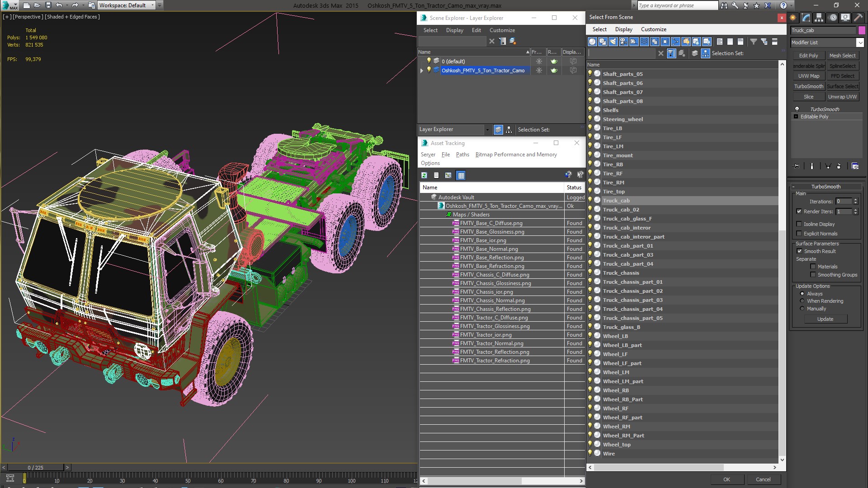Click the Redo arrow icon
The width and height of the screenshot is (868, 488).
pyautogui.click(x=75, y=5)
